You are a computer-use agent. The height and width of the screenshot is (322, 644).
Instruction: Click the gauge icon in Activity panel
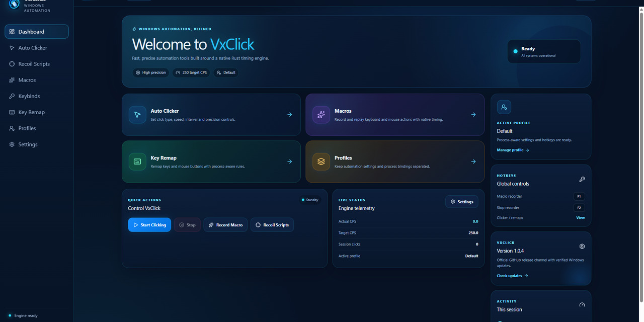[582, 305]
